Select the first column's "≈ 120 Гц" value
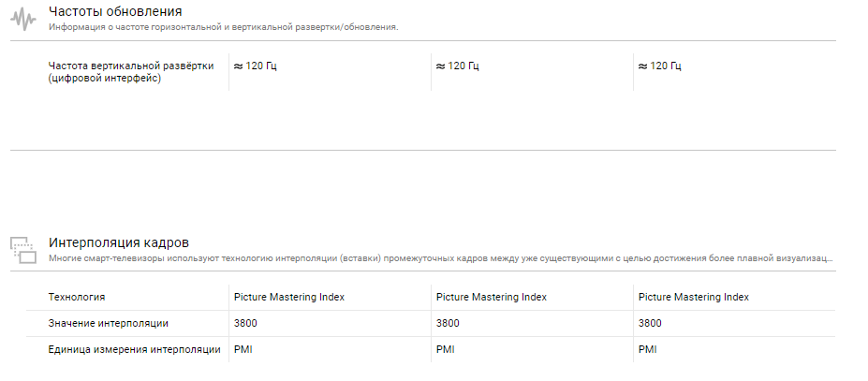Screen dimensions: 868x381 coord(255,66)
